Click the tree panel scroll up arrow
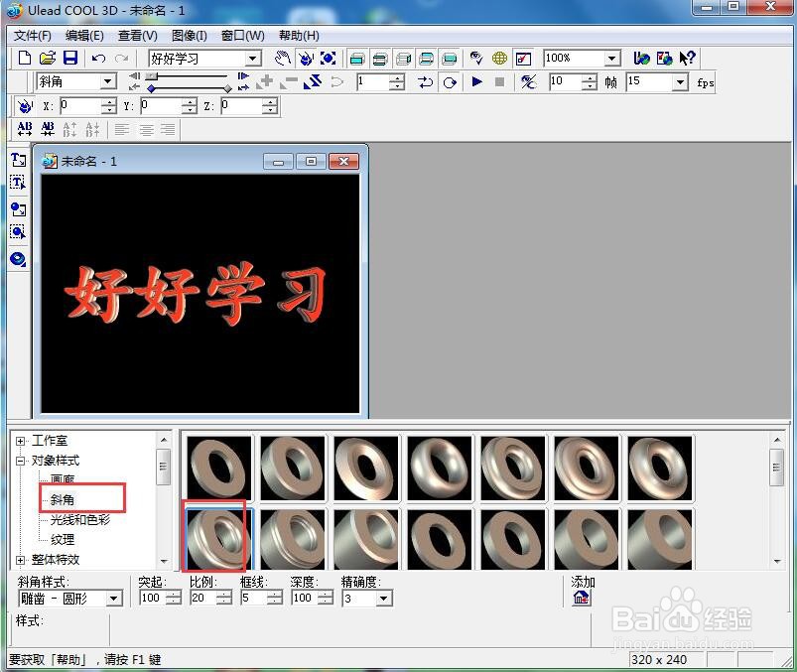This screenshot has width=797, height=672. (164, 440)
